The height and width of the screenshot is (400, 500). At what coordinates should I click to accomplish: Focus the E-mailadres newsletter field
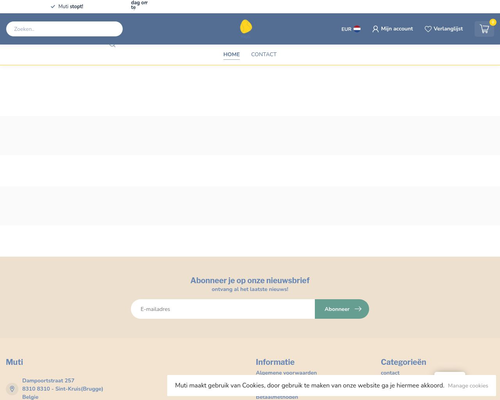pyautogui.click(x=223, y=309)
